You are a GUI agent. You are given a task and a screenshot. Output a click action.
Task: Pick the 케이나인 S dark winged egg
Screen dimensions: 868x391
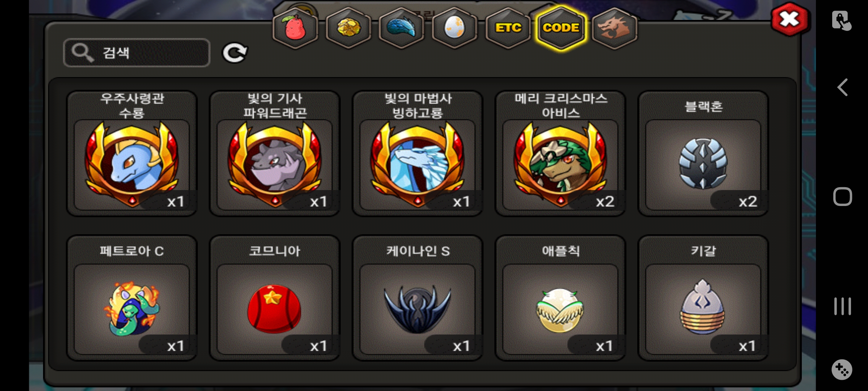pyautogui.click(x=418, y=298)
